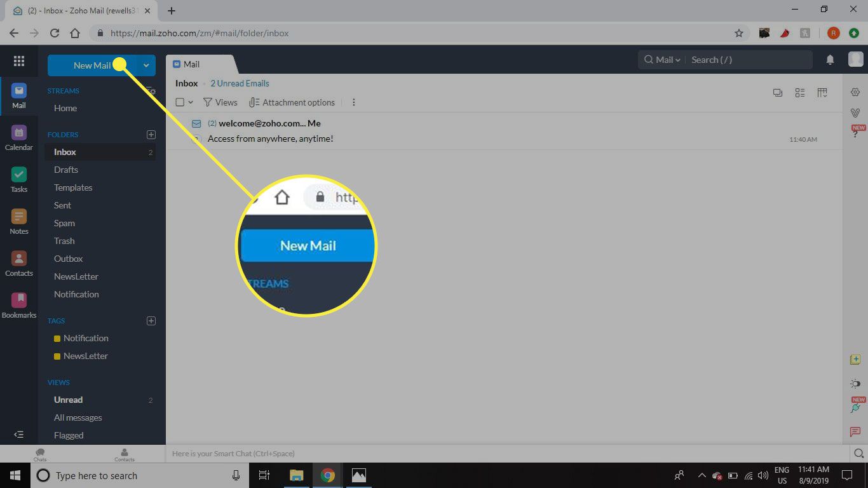The height and width of the screenshot is (488, 868).
Task: Add a new folder with plus icon
Action: (151, 135)
